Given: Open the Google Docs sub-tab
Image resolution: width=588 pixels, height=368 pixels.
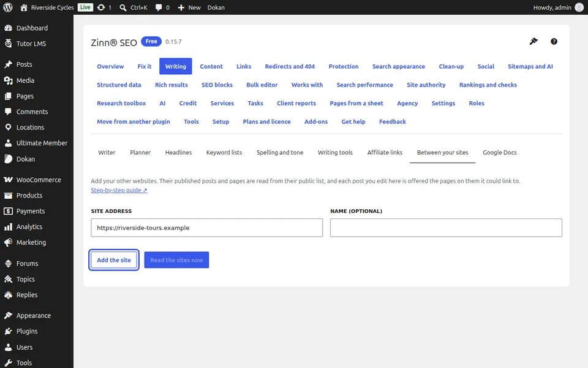Looking at the screenshot, I should (x=500, y=153).
